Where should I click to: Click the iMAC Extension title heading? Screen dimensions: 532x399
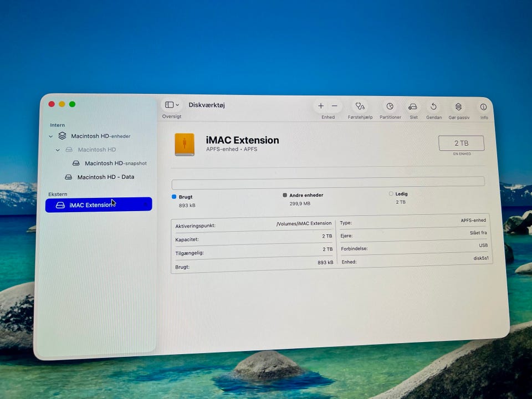[242, 140]
